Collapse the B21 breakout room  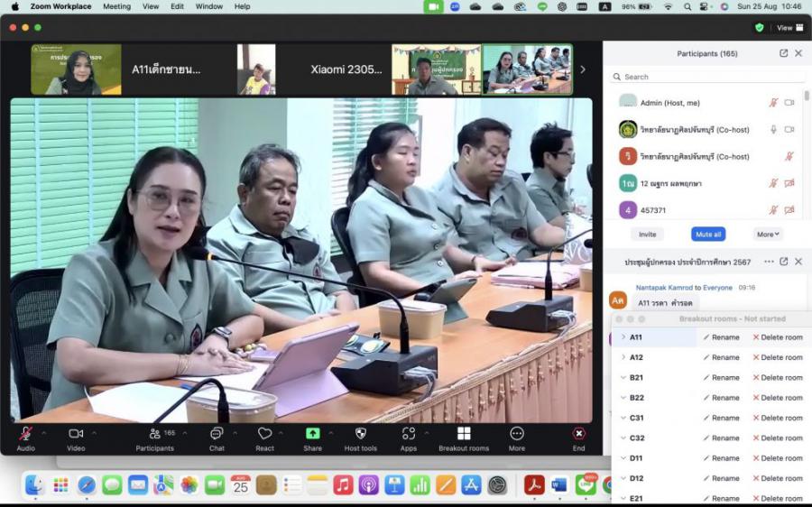pyautogui.click(x=623, y=378)
